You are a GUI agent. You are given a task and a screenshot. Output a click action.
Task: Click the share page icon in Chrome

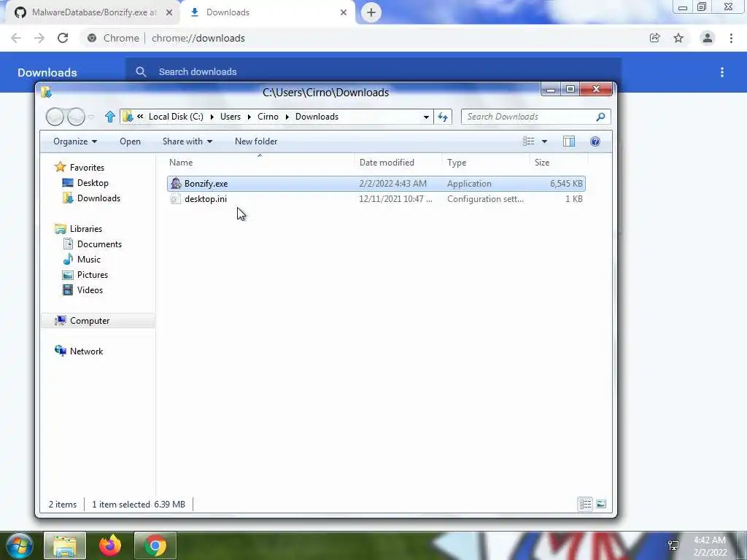click(654, 38)
